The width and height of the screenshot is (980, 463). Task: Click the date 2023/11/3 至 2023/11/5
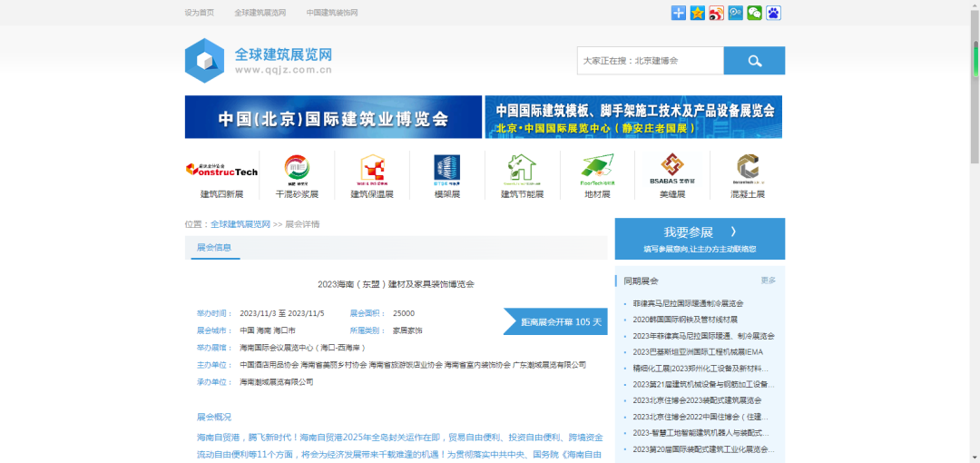tap(282, 313)
